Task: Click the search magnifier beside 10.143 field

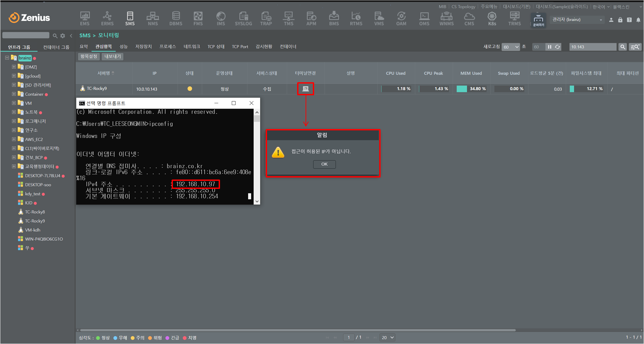Action: coord(622,47)
